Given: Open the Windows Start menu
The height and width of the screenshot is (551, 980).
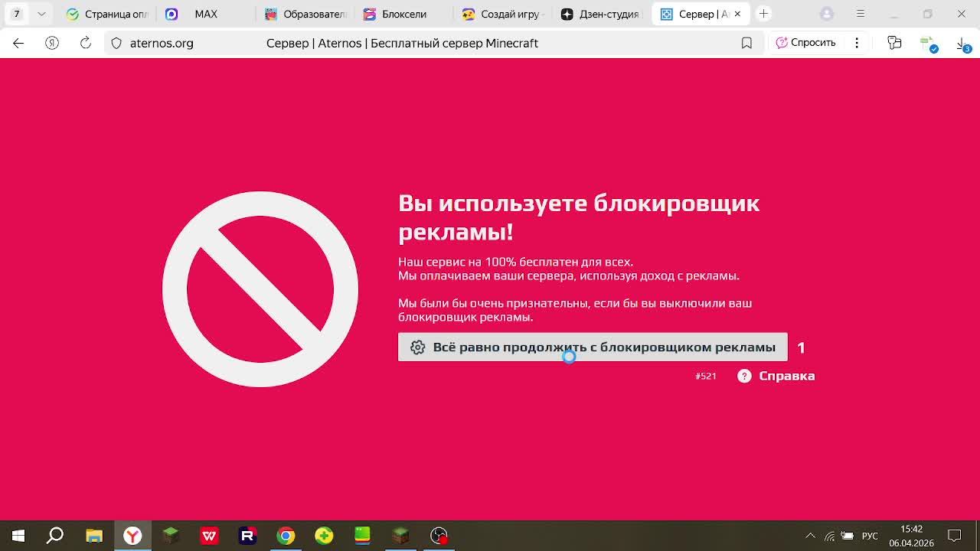Looking at the screenshot, I should [18, 536].
